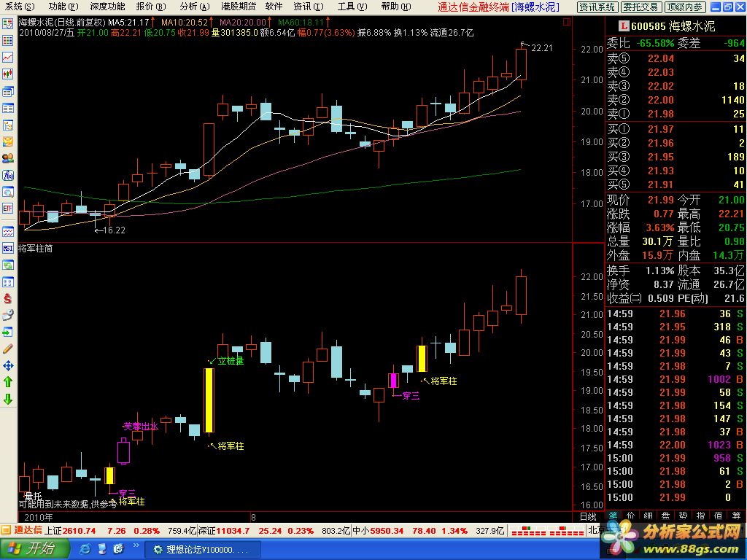This screenshot has height=560, width=747.
Task: Open the 报价(B) menu
Action: (x=151, y=7)
